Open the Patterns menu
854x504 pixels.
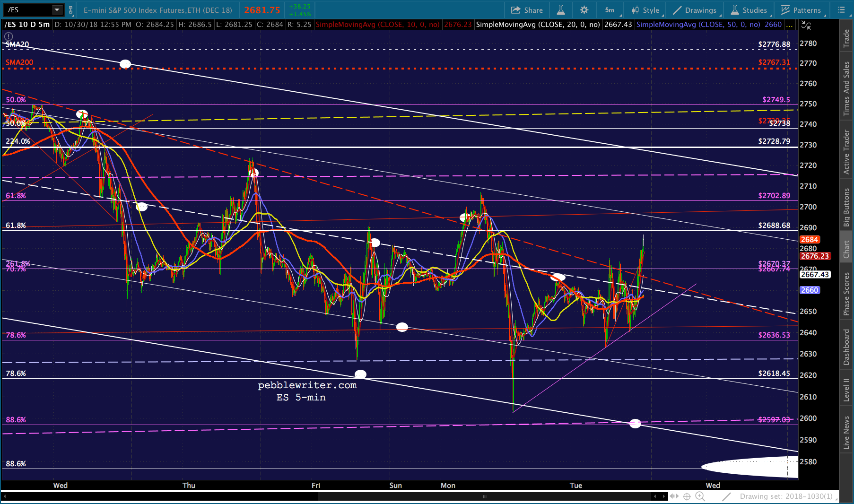click(802, 10)
